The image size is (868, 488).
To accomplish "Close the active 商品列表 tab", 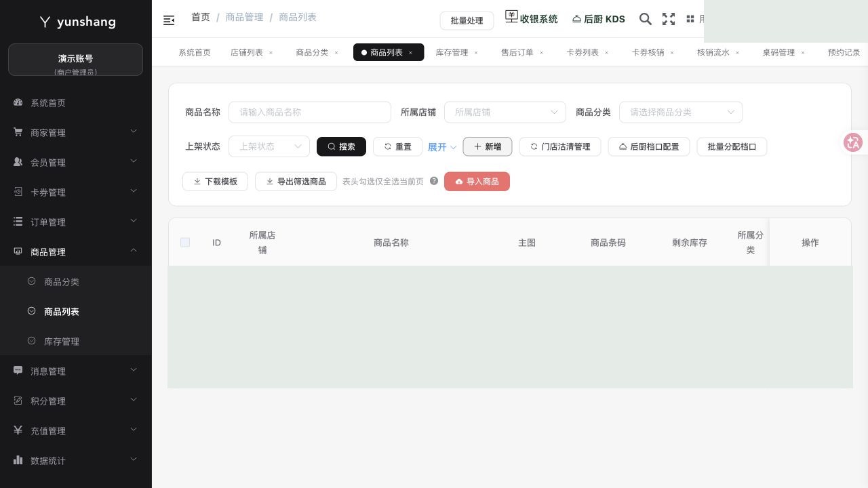I will [x=410, y=53].
